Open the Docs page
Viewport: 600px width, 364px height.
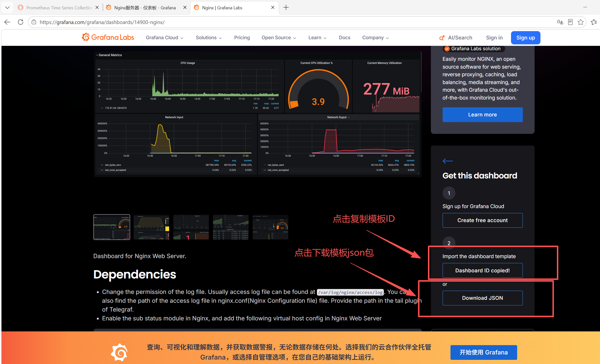[x=344, y=38]
